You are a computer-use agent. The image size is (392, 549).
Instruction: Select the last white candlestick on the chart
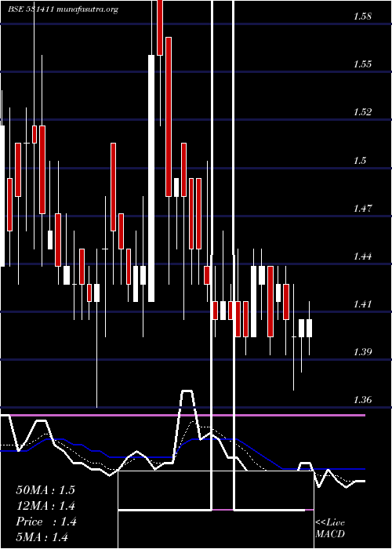point(309,328)
